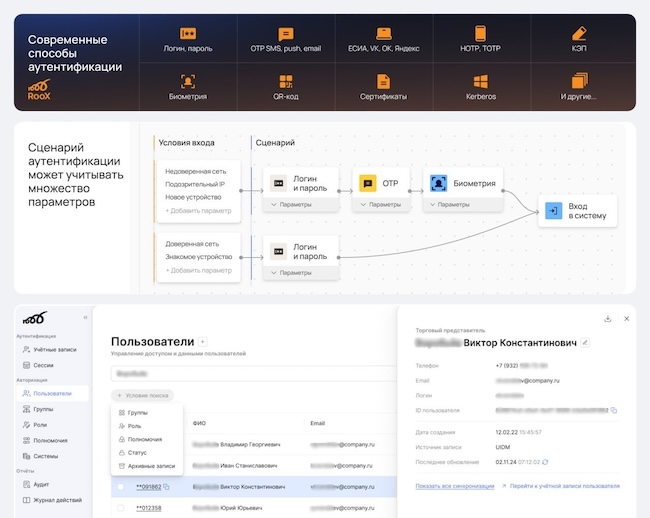
Task: Refresh last update with sync icon
Action: click(545, 462)
